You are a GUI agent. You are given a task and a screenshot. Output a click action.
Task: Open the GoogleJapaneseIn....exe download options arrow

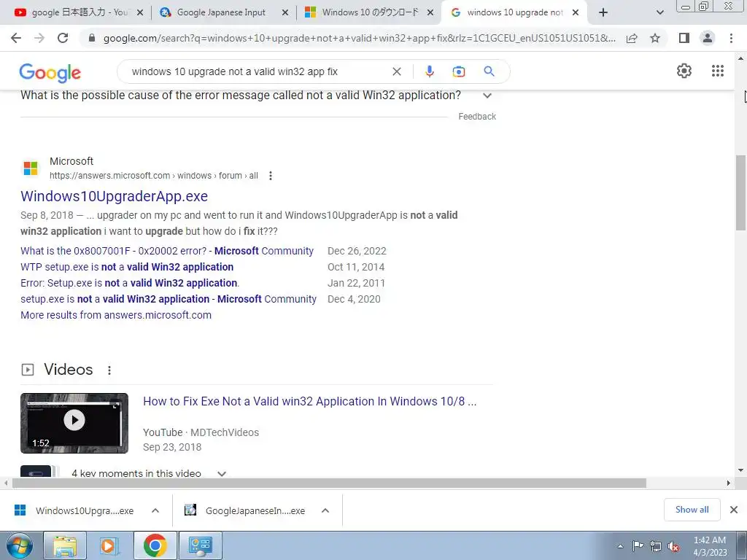coord(325,510)
